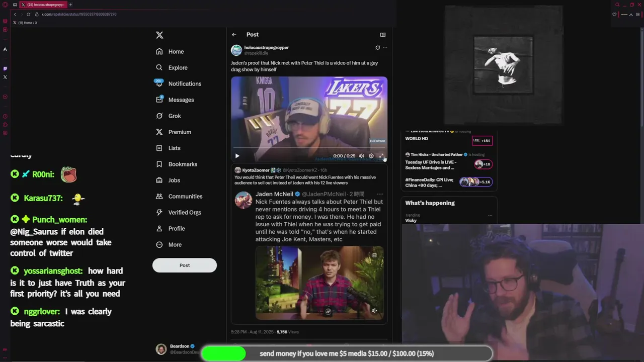Screen dimensions: 644x362
Task: Click the donation goal progress bar
Action: point(347,353)
